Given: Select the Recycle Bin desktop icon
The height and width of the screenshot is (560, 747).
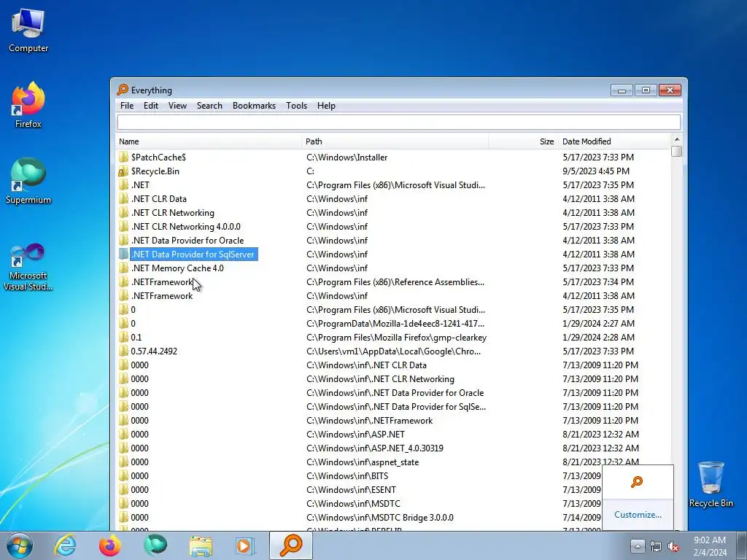Looking at the screenshot, I should 711,484.
